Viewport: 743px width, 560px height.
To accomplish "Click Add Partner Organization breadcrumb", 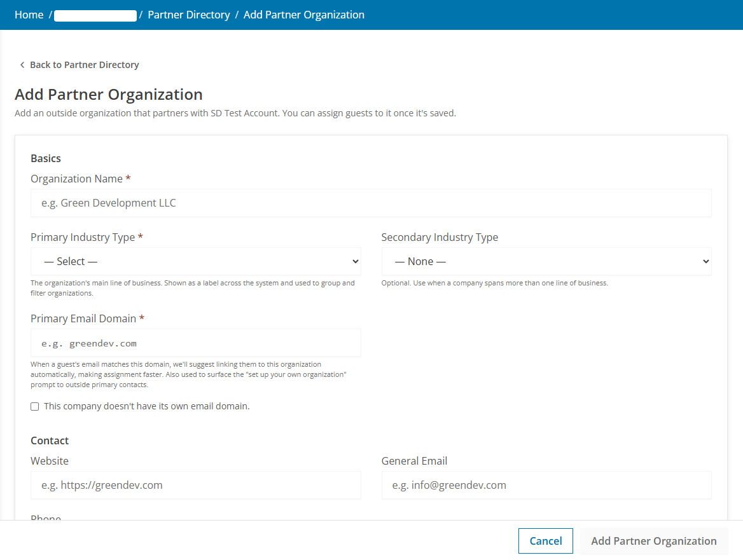I will (303, 15).
